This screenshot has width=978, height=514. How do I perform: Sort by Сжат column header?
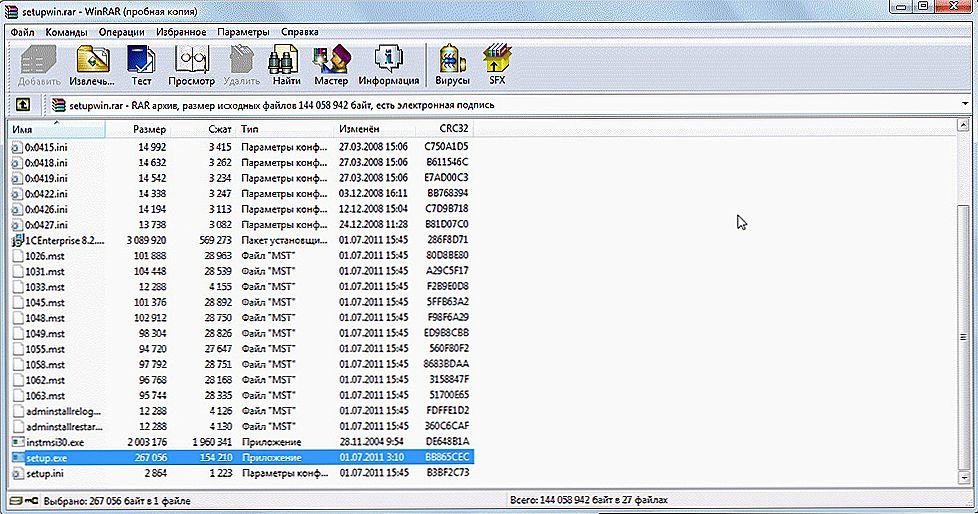pos(203,129)
